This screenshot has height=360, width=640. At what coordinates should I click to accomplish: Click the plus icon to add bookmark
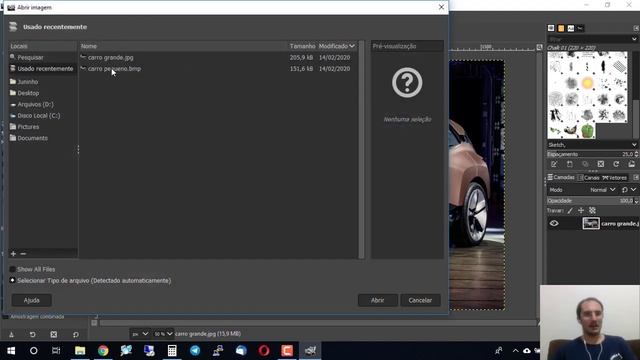click(13, 254)
